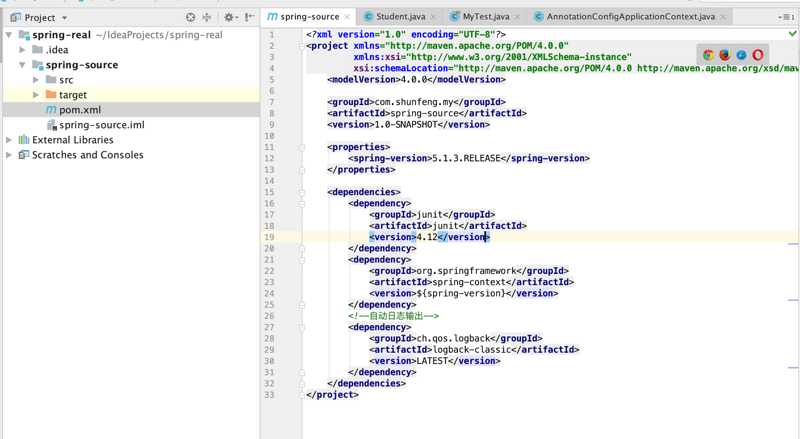The image size is (800, 439).
Task: Open in Safari browser icon
Action: [741, 55]
